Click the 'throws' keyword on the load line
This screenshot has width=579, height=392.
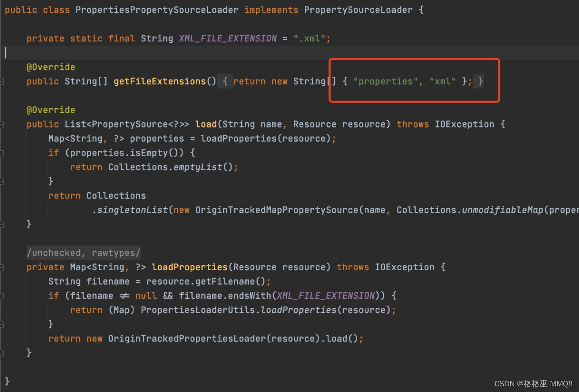413,124
